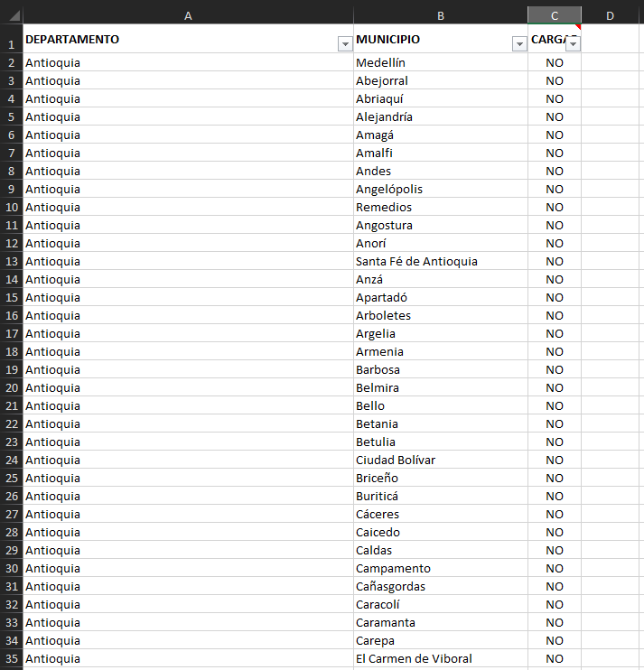Select row 35 header
This screenshot has height=670, width=644.
tap(12, 658)
